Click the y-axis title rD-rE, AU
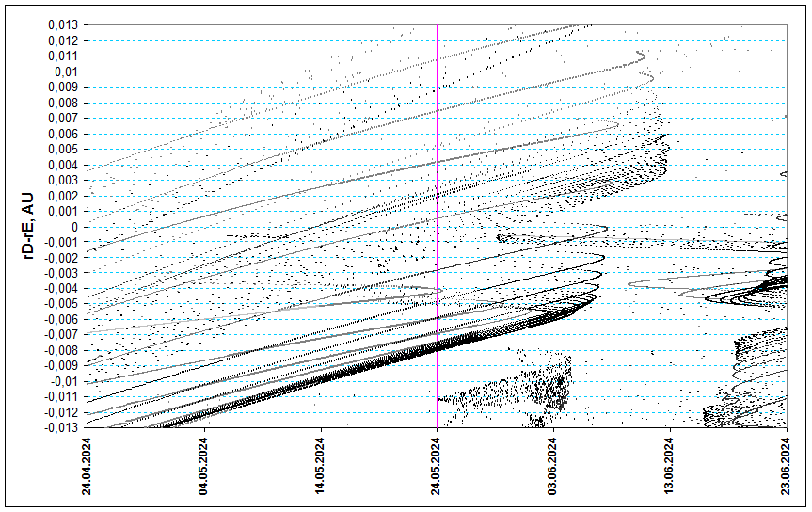Screen dimensions: 812x512 (x=29, y=226)
